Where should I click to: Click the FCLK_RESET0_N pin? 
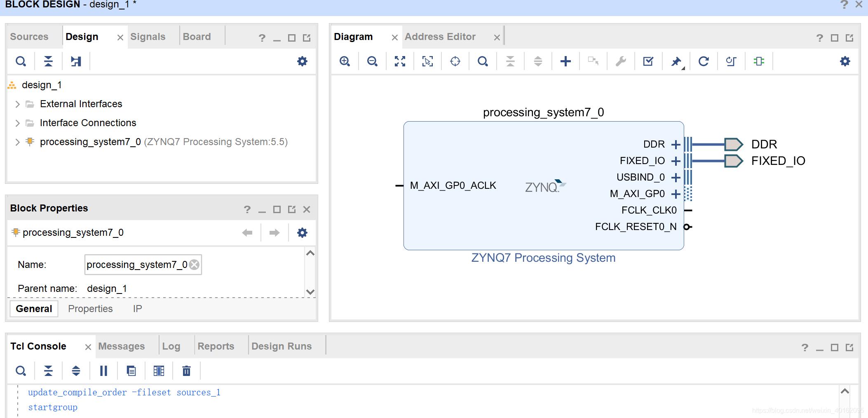coord(688,227)
